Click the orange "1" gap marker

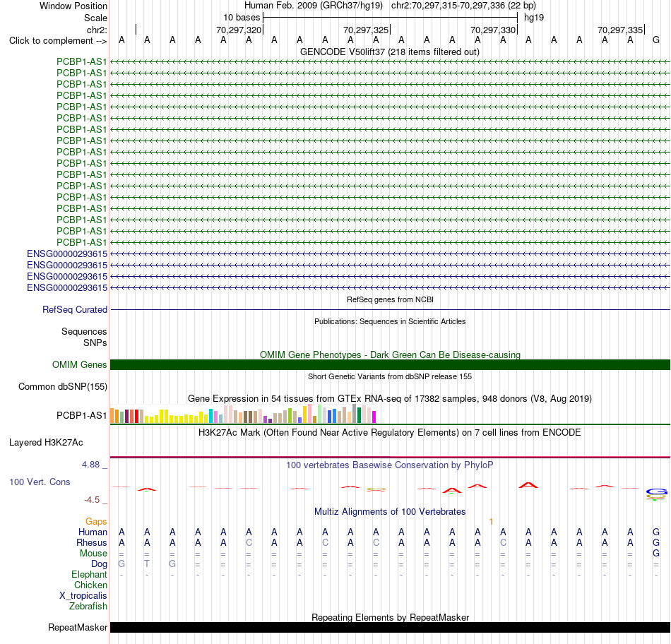pos(491,521)
